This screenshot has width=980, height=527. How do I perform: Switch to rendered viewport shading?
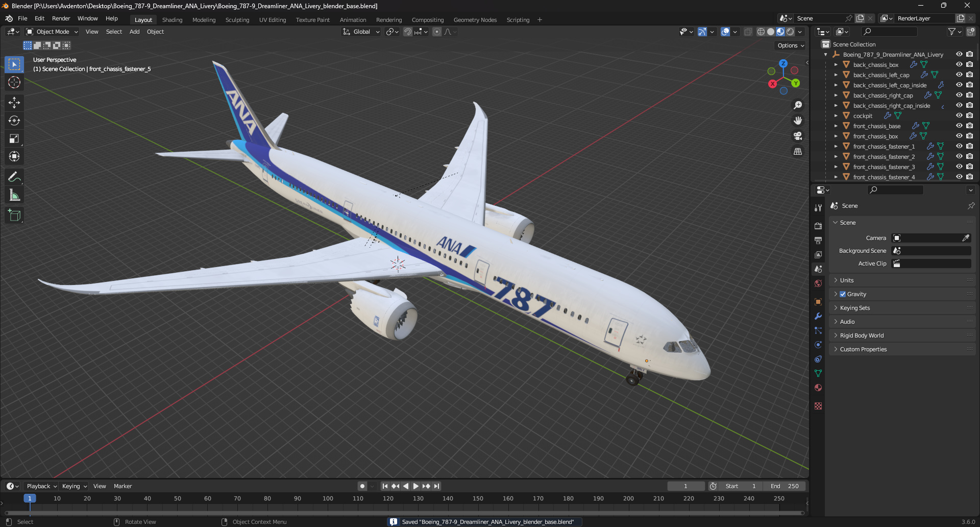(790, 32)
